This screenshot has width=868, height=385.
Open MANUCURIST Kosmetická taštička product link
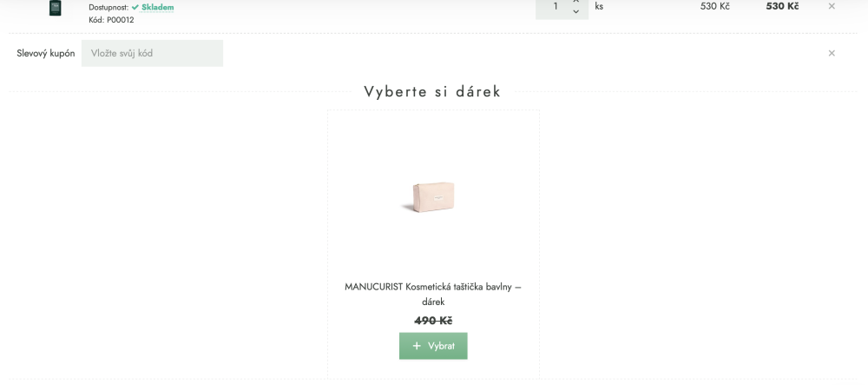click(433, 294)
